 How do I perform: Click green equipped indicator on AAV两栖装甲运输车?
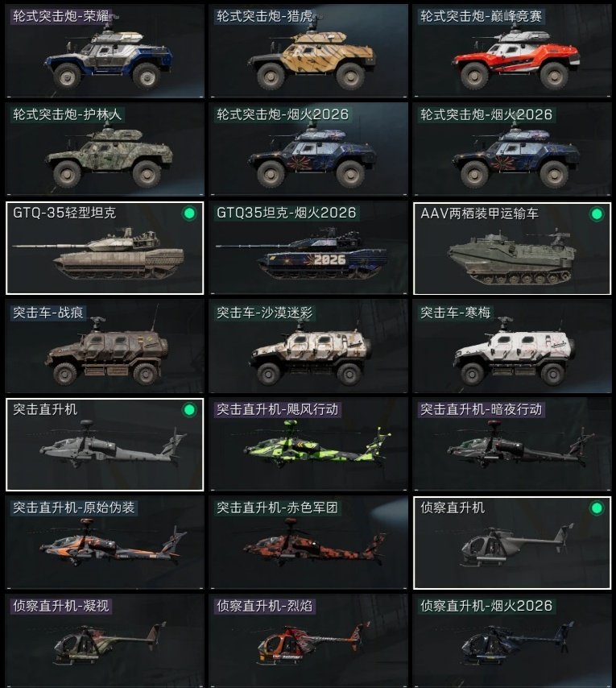597,214
